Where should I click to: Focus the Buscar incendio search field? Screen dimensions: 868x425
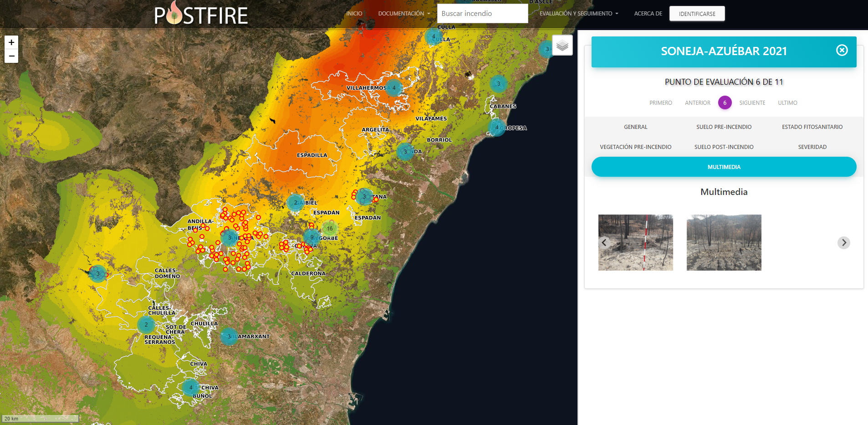point(483,14)
